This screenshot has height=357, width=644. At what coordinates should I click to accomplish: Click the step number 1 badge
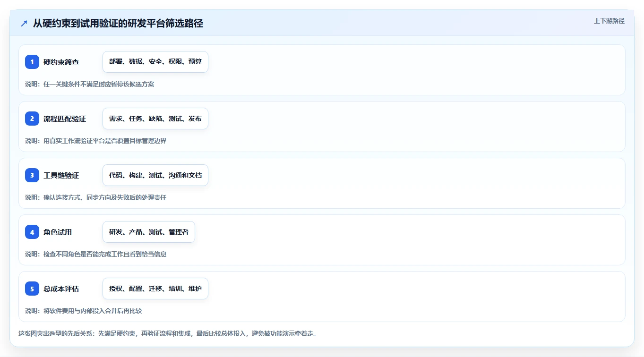pos(32,62)
